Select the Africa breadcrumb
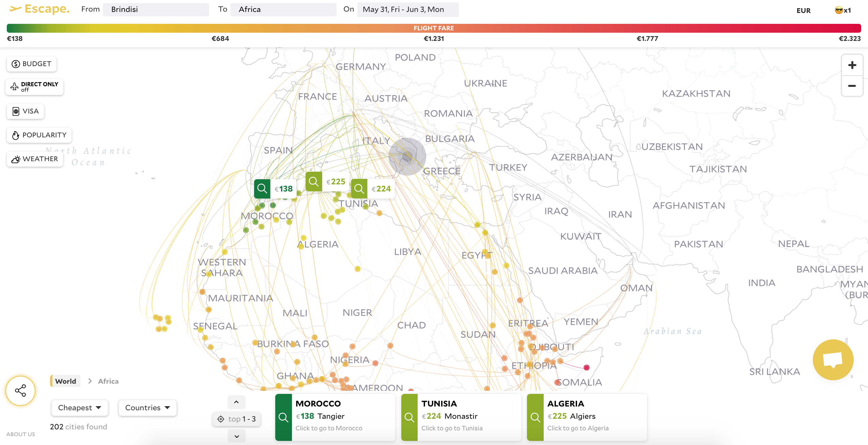 [108, 381]
